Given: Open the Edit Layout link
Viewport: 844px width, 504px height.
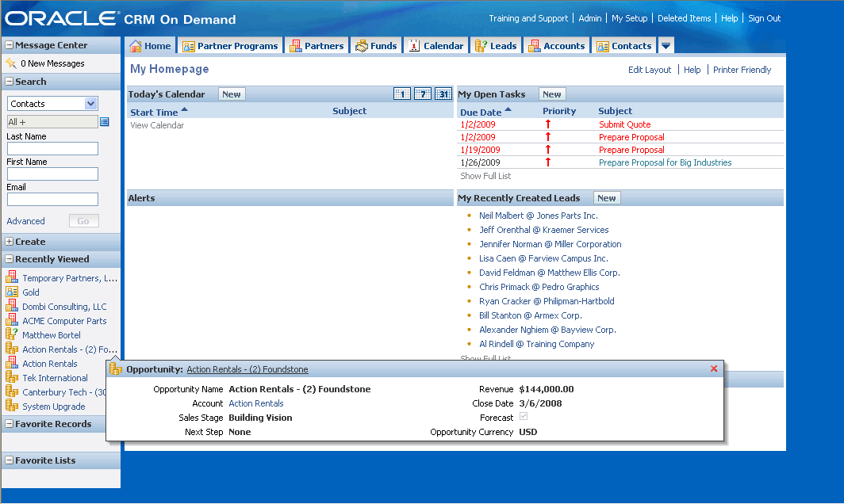Looking at the screenshot, I should click(650, 70).
